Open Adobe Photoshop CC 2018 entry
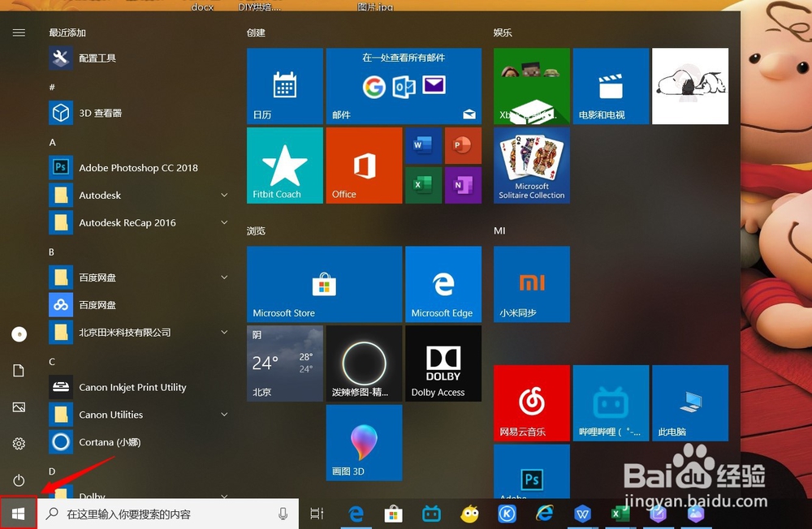Image resolution: width=812 pixels, height=529 pixels. pos(138,168)
